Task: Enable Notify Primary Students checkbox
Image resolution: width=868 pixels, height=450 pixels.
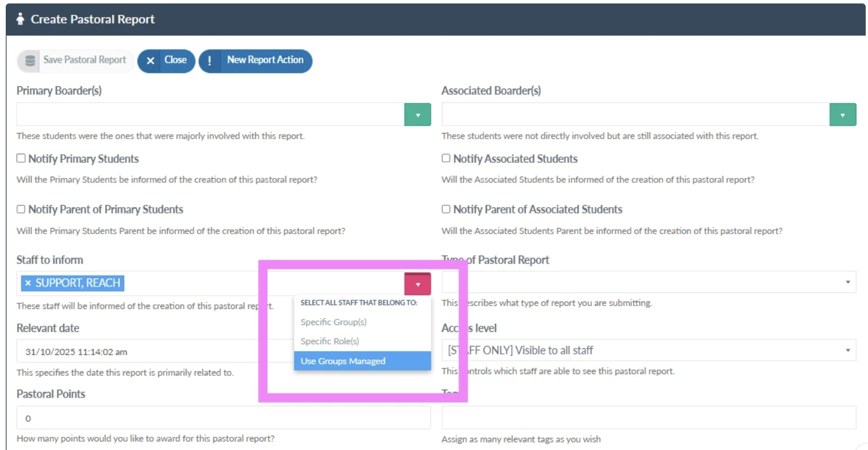Action: [21, 158]
